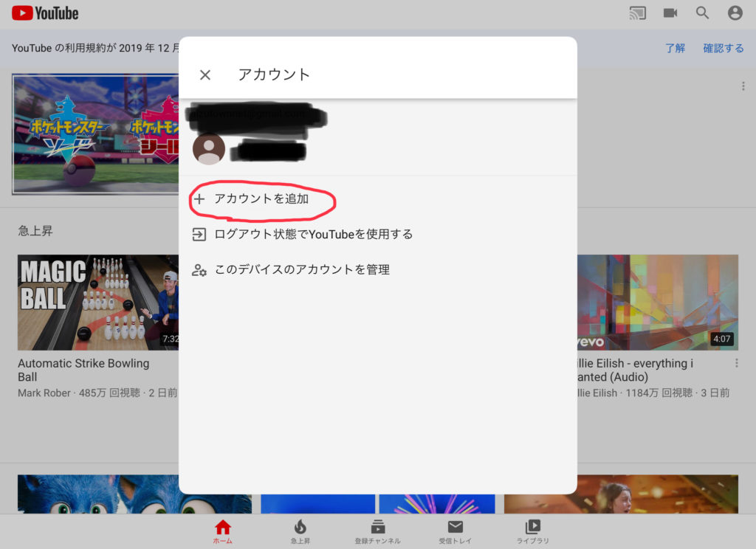Open the fireworks thumbnail behind the dialog
The width and height of the screenshot is (756, 549).
tap(437, 504)
